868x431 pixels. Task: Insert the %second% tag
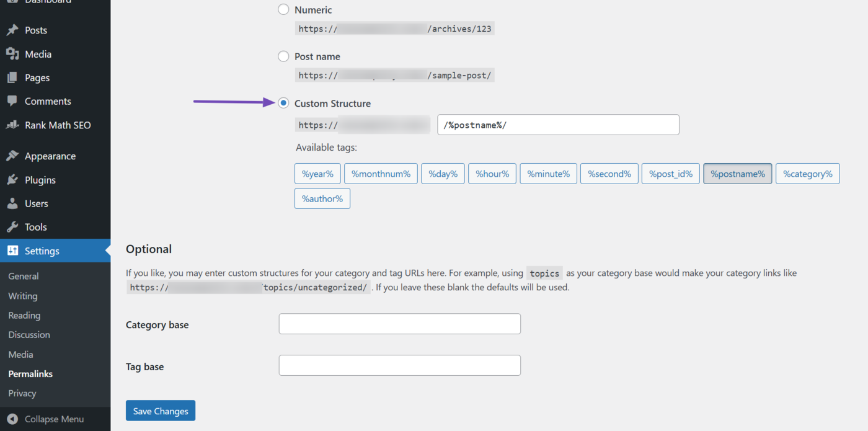(x=609, y=174)
